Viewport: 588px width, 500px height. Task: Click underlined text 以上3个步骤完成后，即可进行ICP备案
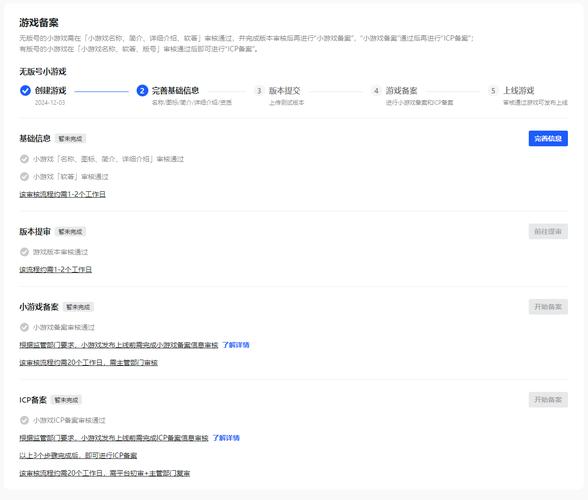click(78, 455)
